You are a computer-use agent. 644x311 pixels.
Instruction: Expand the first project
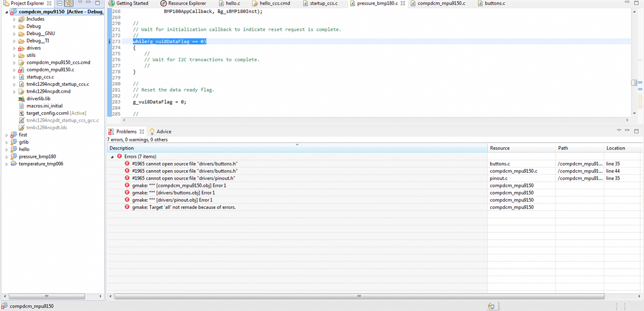(7, 135)
